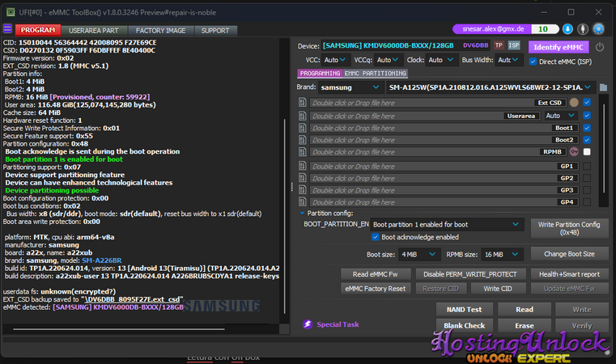Viewport: 616px width, 364px height.
Task: Click the Ext CSD file input field
Action: coord(421,103)
